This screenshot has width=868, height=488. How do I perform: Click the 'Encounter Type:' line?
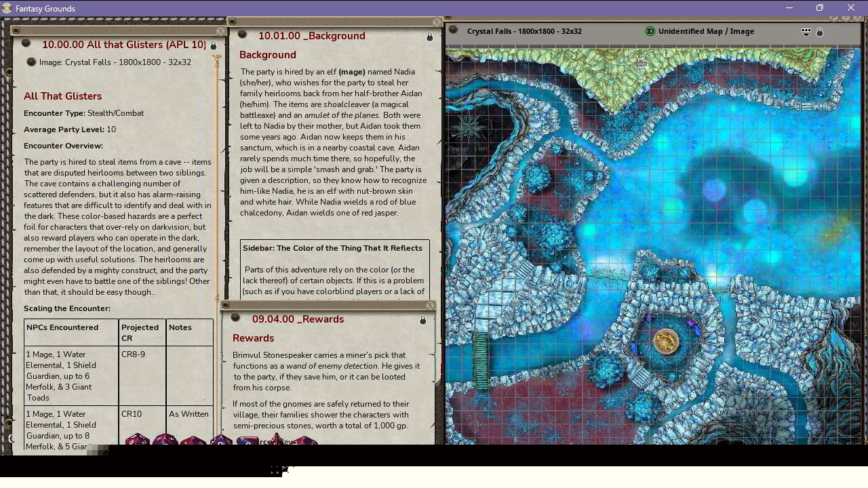point(83,113)
